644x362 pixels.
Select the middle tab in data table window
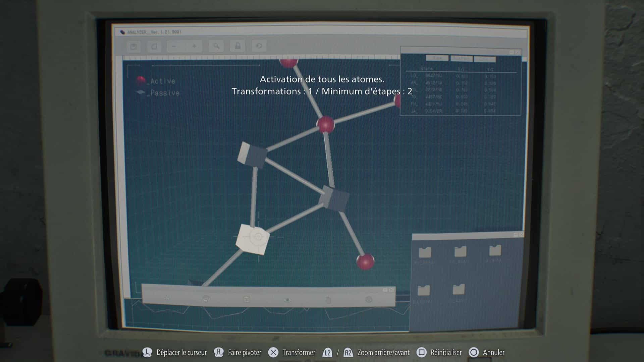pyautogui.click(x=461, y=59)
